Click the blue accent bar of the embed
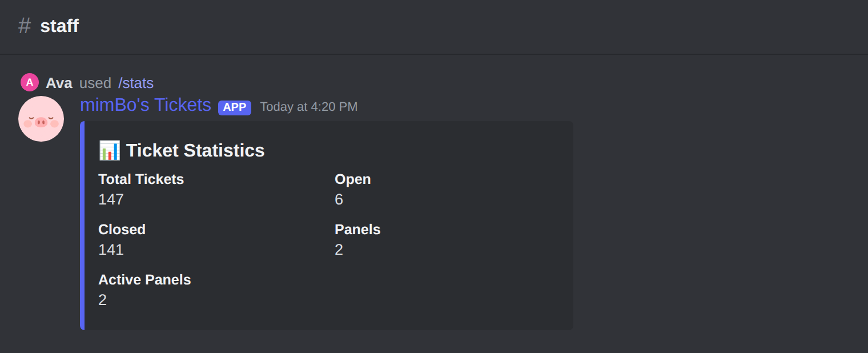This screenshot has height=353, width=868. coord(82,225)
